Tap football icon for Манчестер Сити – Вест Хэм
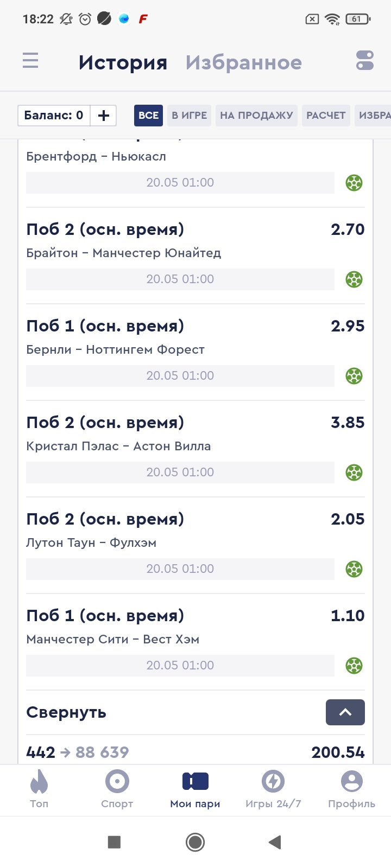The image size is (391, 868). (354, 666)
